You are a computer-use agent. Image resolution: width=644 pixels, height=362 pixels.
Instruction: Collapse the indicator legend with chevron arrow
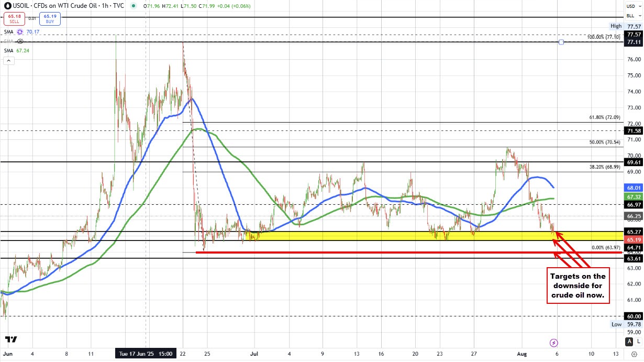pyautogui.click(x=8, y=61)
